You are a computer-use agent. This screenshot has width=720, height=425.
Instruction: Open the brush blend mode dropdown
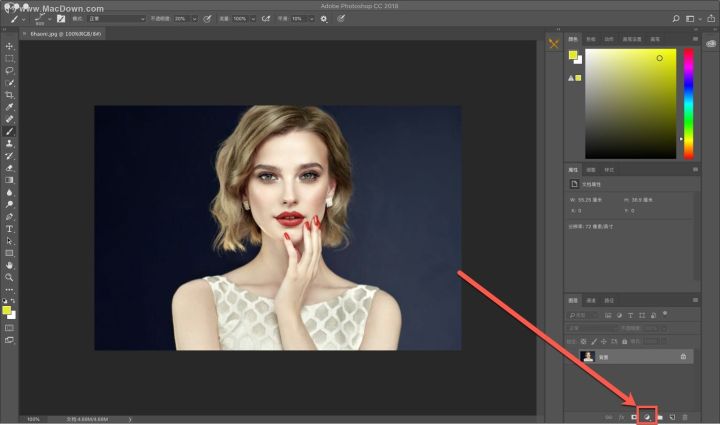pos(116,19)
